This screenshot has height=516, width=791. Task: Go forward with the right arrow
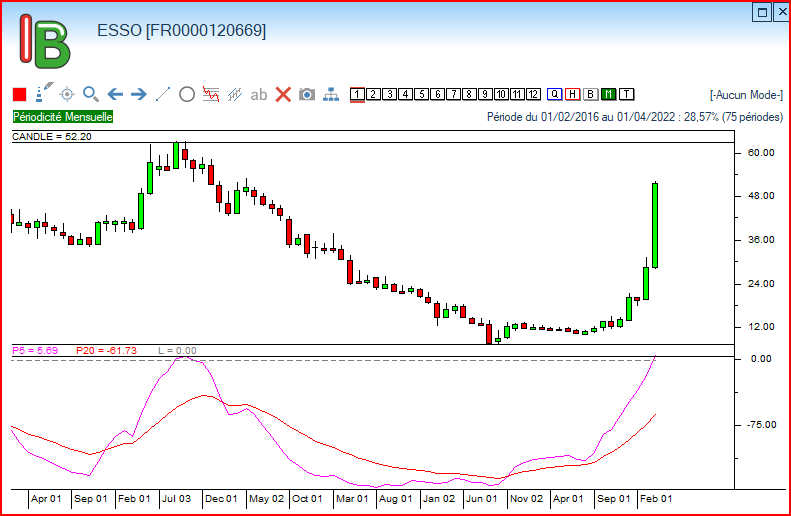pyautogui.click(x=138, y=94)
